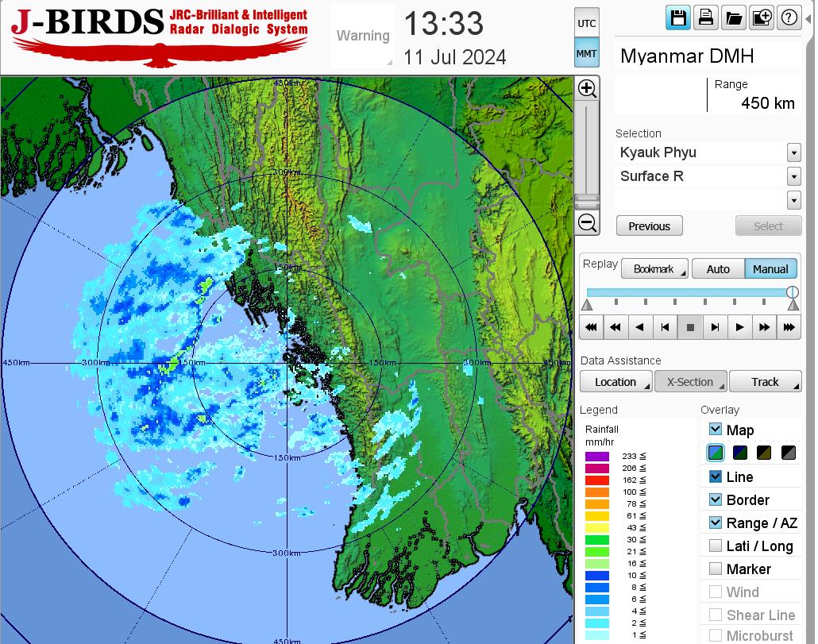The width and height of the screenshot is (818, 644).
Task: Jump to the first frame with triple rewind
Action: [x=591, y=326]
